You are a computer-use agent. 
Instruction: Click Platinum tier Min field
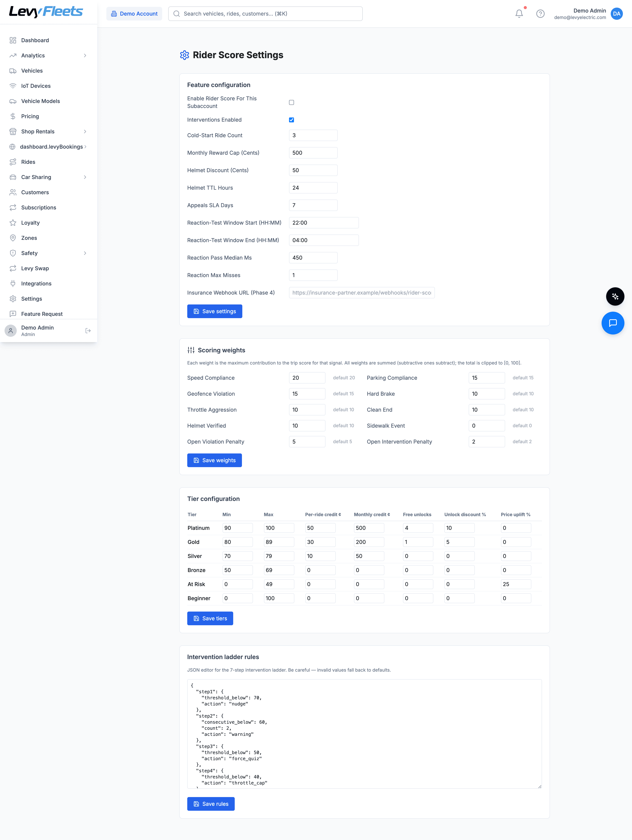point(237,527)
